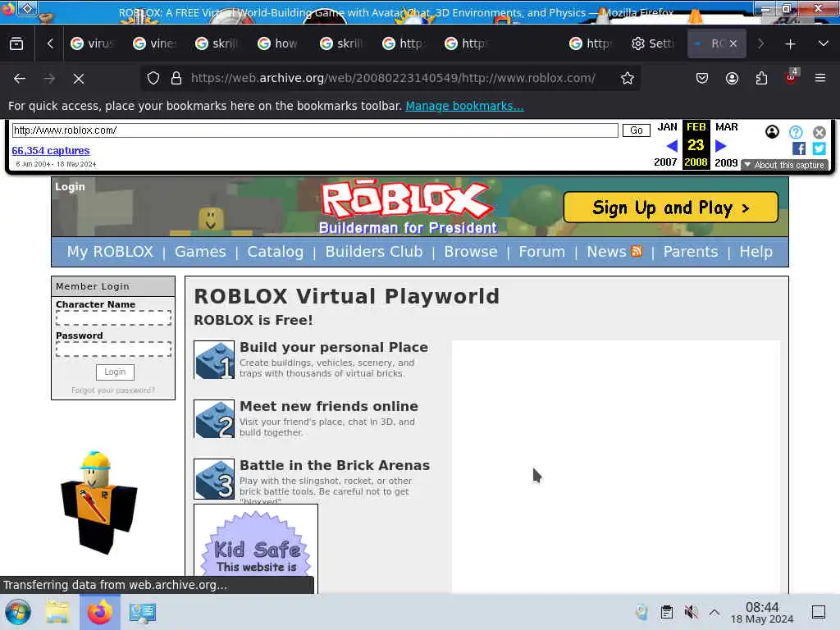
Task: Click Forgot your password link
Action: pyautogui.click(x=113, y=390)
